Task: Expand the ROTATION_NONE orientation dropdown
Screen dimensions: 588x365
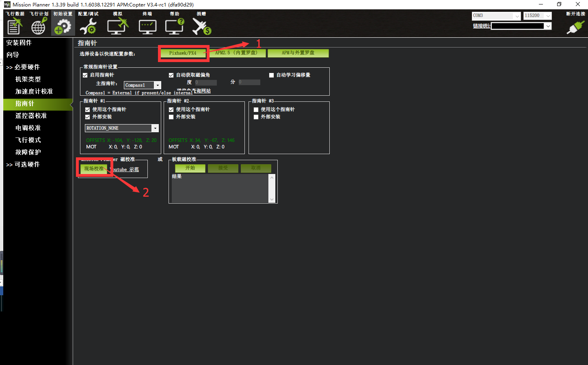Action: [155, 128]
